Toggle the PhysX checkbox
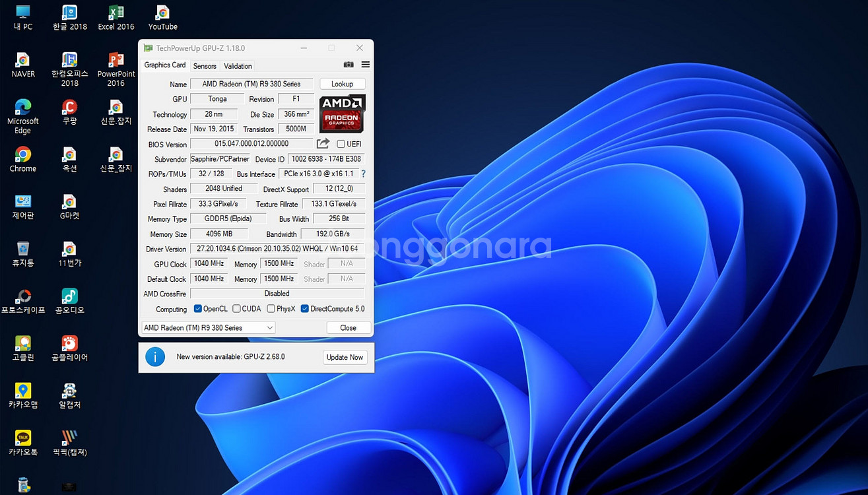This screenshot has width=868, height=495. (271, 309)
